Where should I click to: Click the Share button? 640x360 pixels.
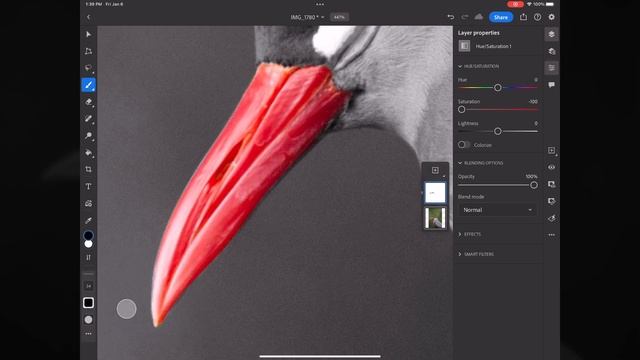pos(501,17)
